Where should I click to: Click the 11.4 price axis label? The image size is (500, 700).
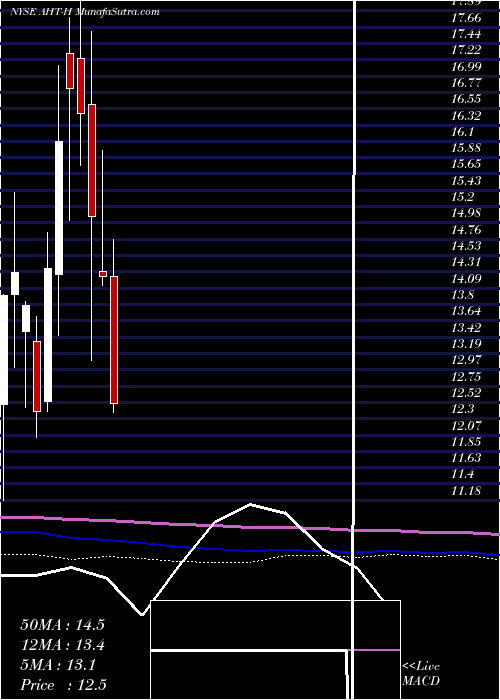click(x=463, y=474)
